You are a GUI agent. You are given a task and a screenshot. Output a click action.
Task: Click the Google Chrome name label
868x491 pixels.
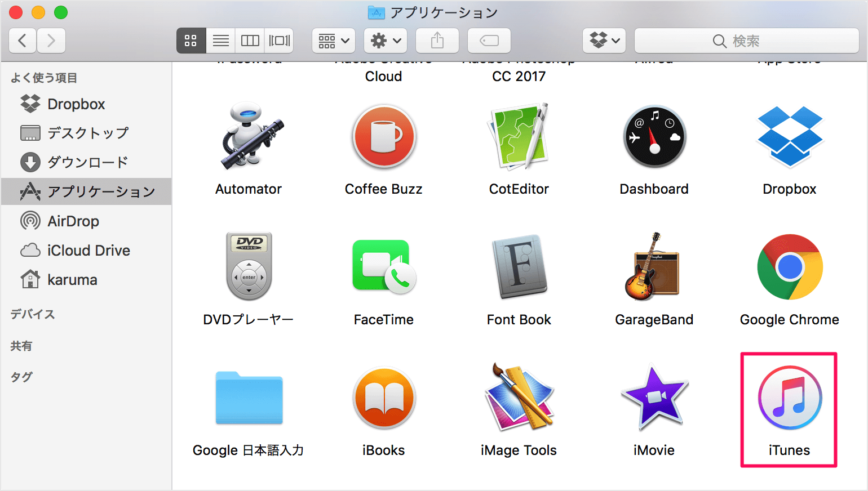(x=790, y=320)
